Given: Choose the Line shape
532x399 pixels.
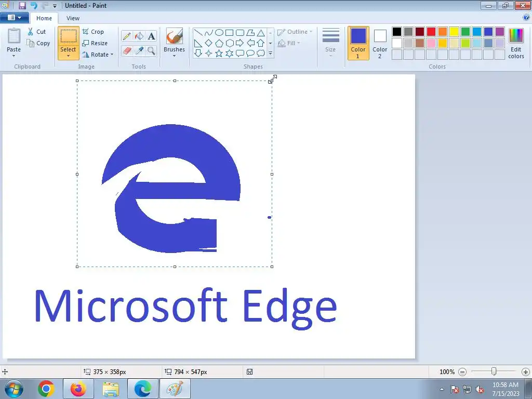Looking at the screenshot, I should 198,33.
